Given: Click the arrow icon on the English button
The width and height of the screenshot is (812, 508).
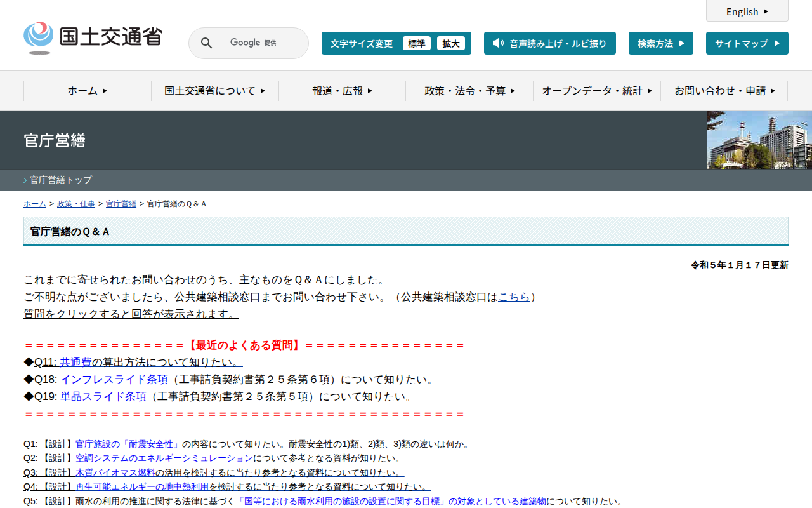Looking at the screenshot, I should [766, 11].
